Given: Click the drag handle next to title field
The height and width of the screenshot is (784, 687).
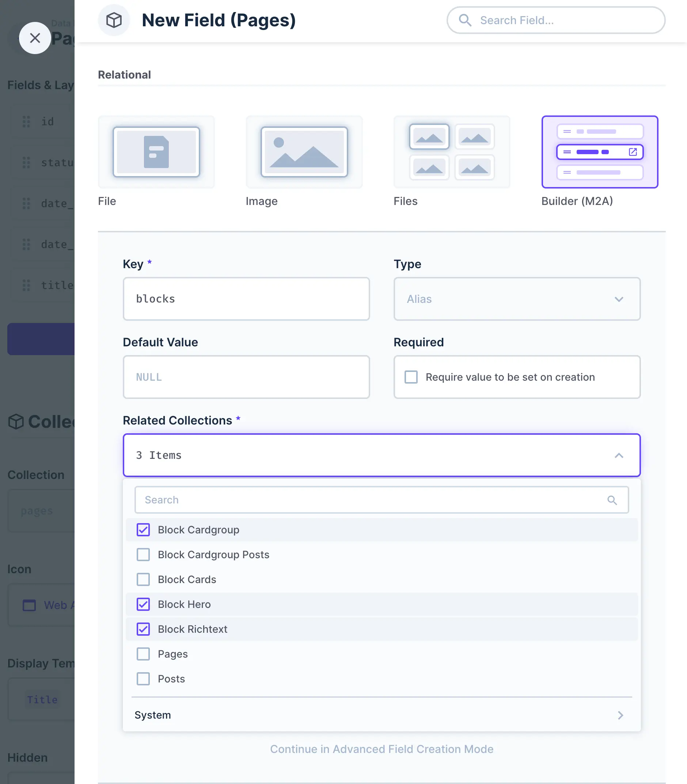Looking at the screenshot, I should 26,285.
